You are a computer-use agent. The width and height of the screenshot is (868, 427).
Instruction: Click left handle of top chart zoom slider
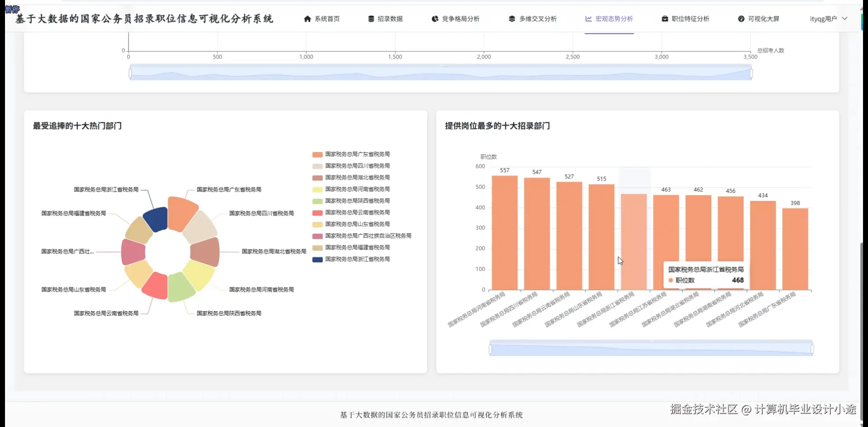[130, 73]
